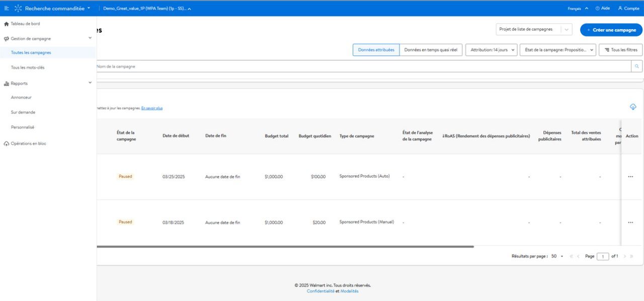Viewport: 644px width, 301px height.
Task: Click the hamburger menu icon
Action: [7, 8]
